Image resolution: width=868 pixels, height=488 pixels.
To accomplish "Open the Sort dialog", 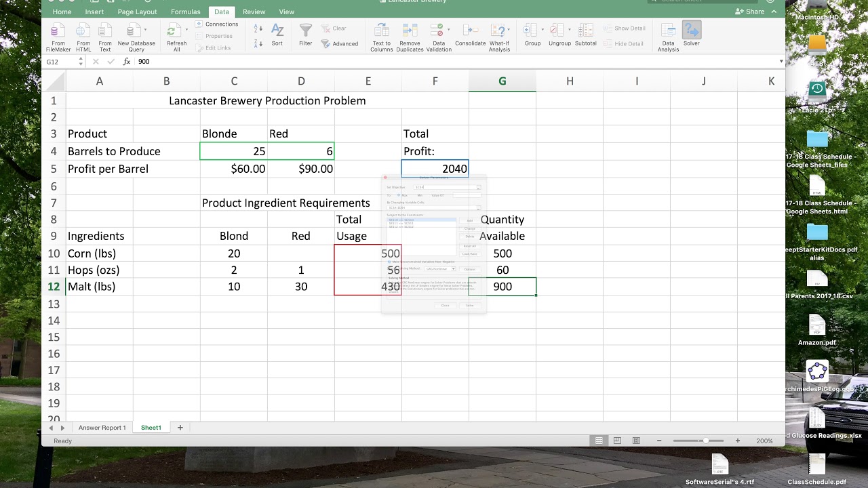I will click(x=277, y=35).
